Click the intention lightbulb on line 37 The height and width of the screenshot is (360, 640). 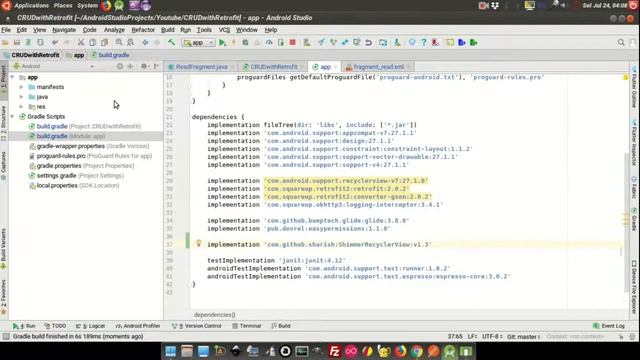pos(199,244)
